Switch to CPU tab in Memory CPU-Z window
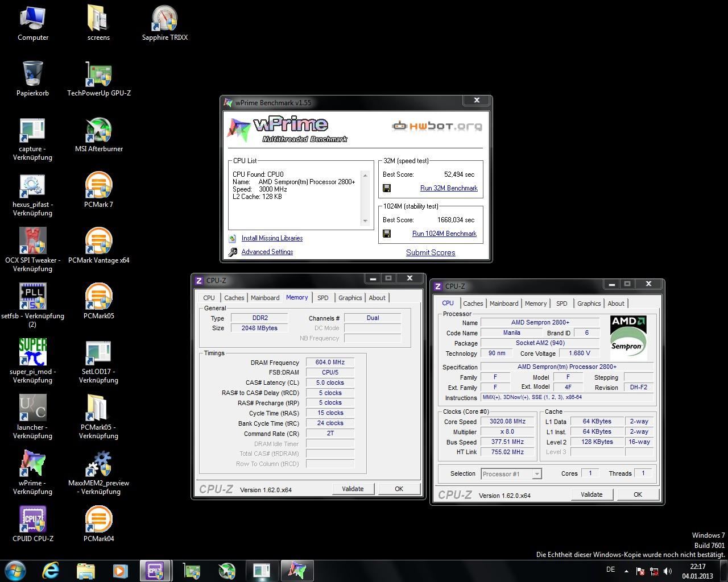The width and height of the screenshot is (728, 582). (x=209, y=298)
